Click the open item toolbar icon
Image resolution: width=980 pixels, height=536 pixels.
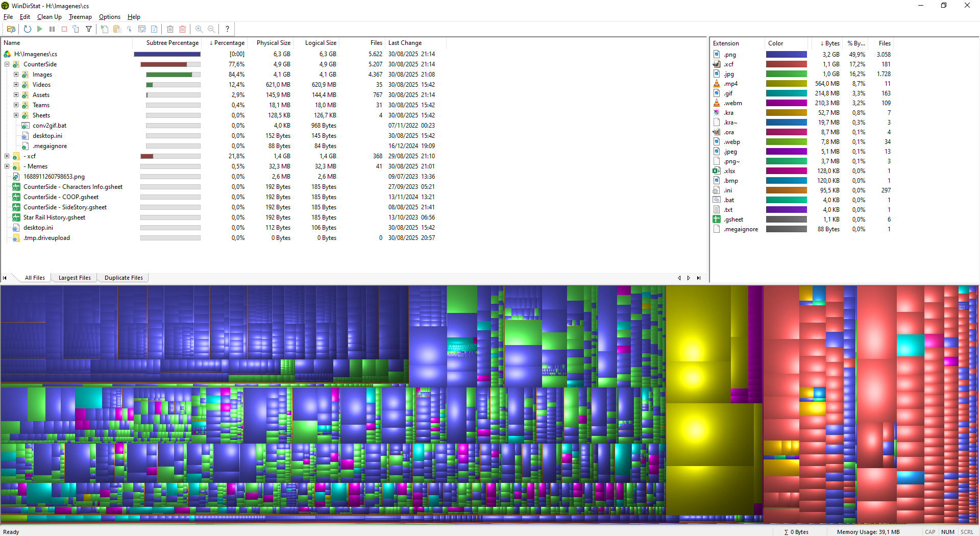105,29
